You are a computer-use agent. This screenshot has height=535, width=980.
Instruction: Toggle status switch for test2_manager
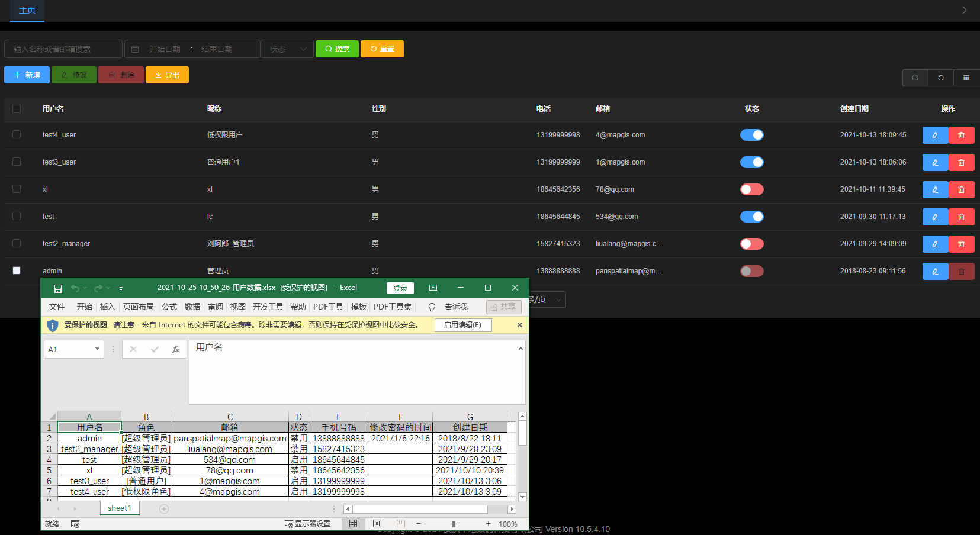coord(752,244)
